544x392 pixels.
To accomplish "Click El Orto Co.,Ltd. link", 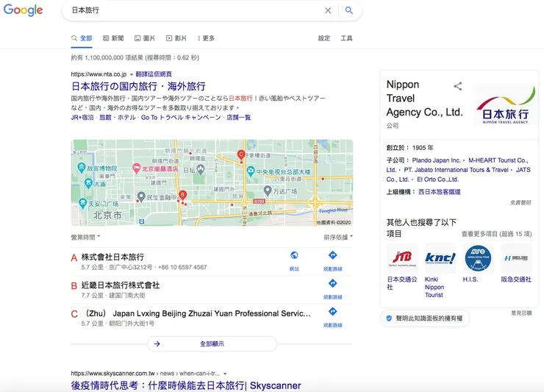I will coord(437,179).
